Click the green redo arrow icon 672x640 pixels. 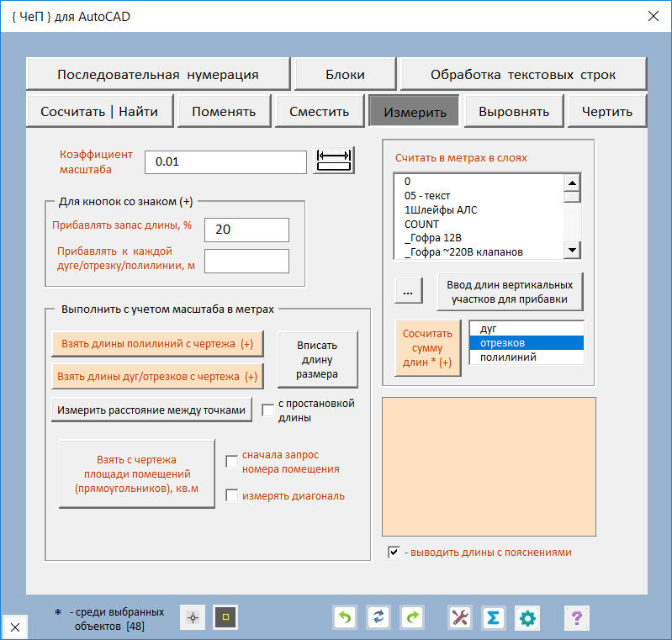pos(413,618)
